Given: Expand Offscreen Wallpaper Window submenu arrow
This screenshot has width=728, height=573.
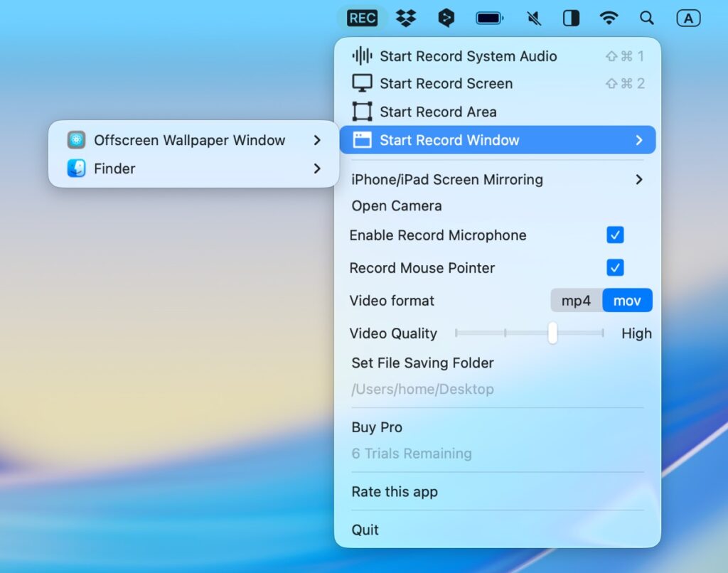Looking at the screenshot, I should [317, 140].
